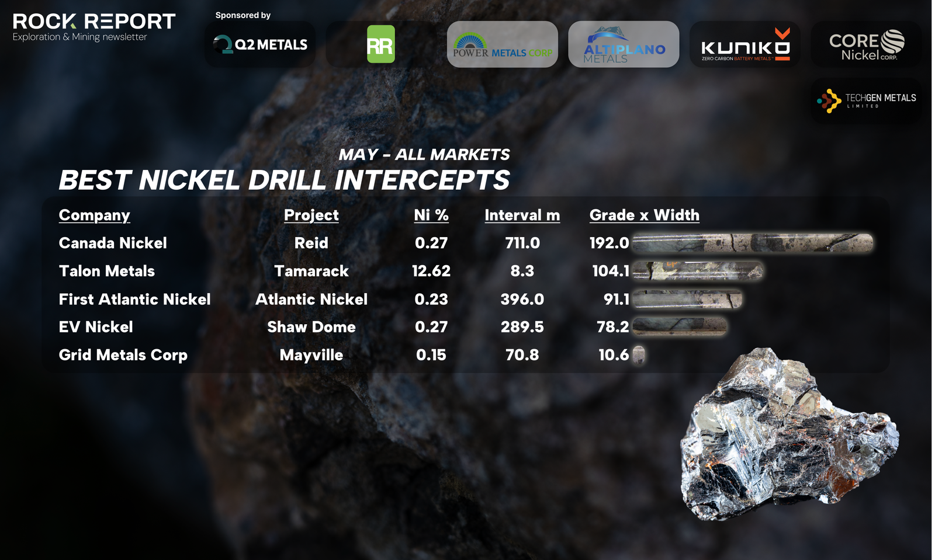Screen dimensions: 935x560
Task: Click the 711.0 interval value
Action: 522,243
